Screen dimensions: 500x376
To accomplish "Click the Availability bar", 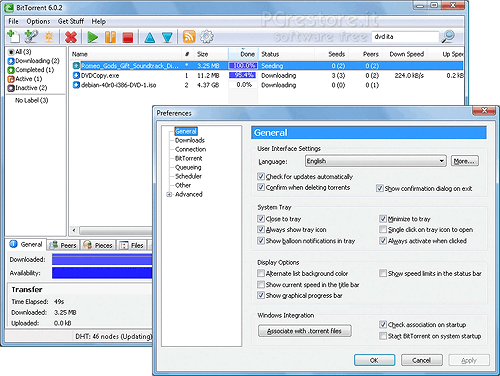I will coord(102,273).
